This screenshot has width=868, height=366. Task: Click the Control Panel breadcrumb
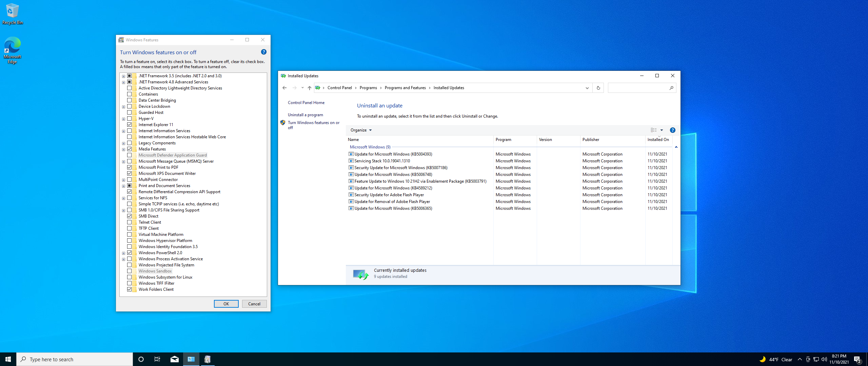click(339, 88)
